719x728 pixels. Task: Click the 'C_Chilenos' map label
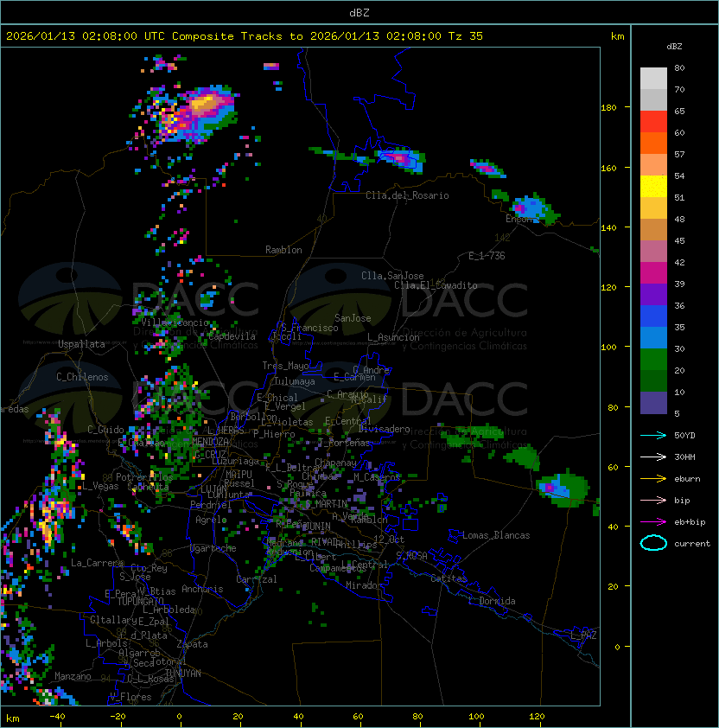(82, 377)
